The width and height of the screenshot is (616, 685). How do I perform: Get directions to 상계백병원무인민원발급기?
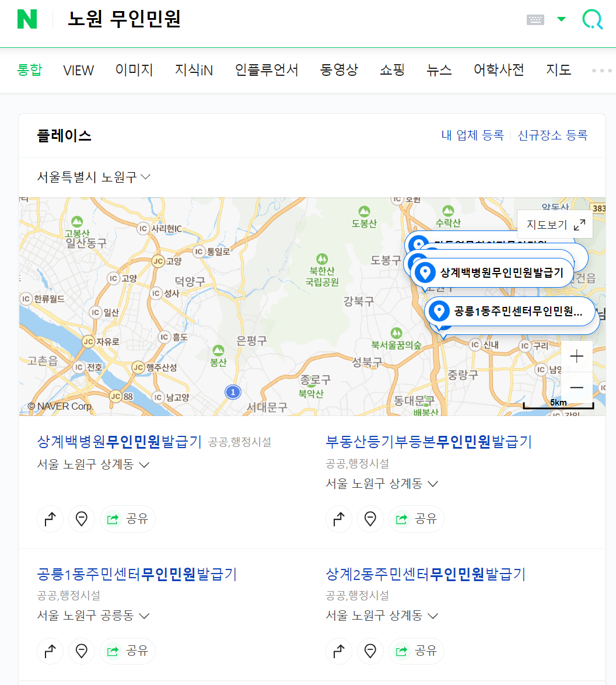[50, 519]
